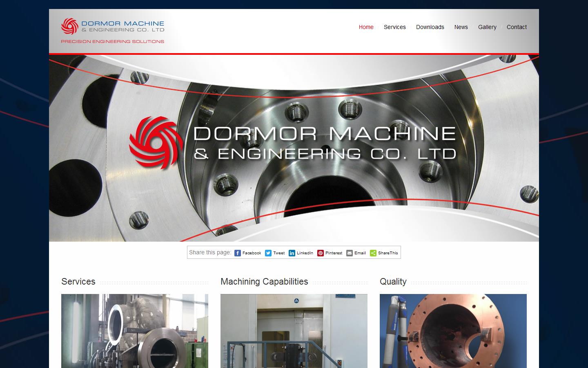
Task: Select the Machining Capabilities heading
Action: [x=264, y=282]
